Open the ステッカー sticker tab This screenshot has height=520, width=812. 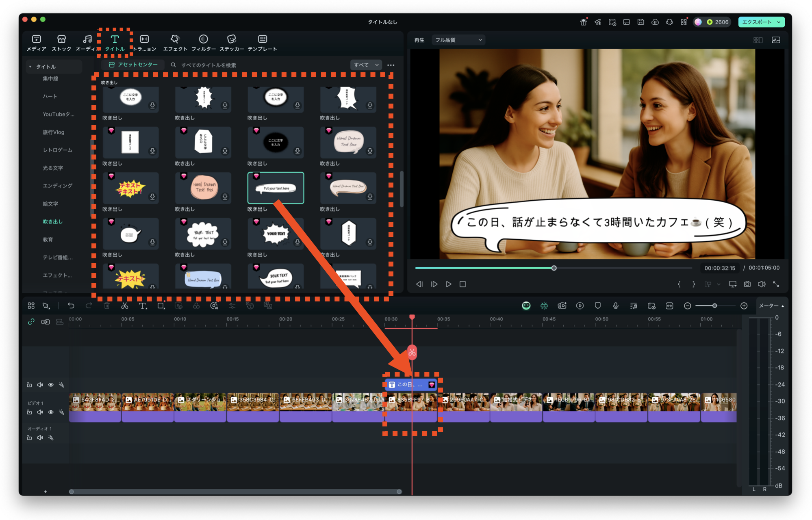(232, 43)
